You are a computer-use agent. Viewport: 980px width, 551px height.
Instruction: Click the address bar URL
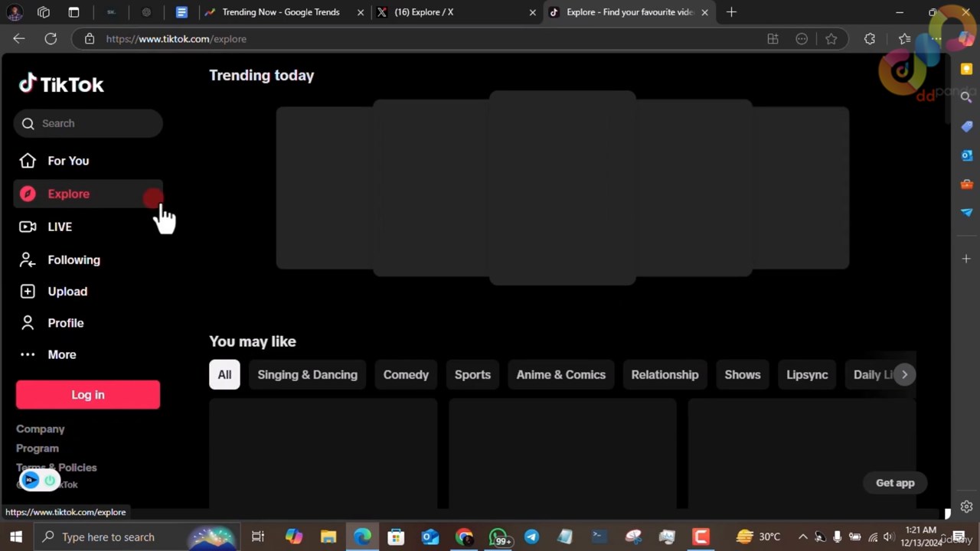click(x=176, y=39)
